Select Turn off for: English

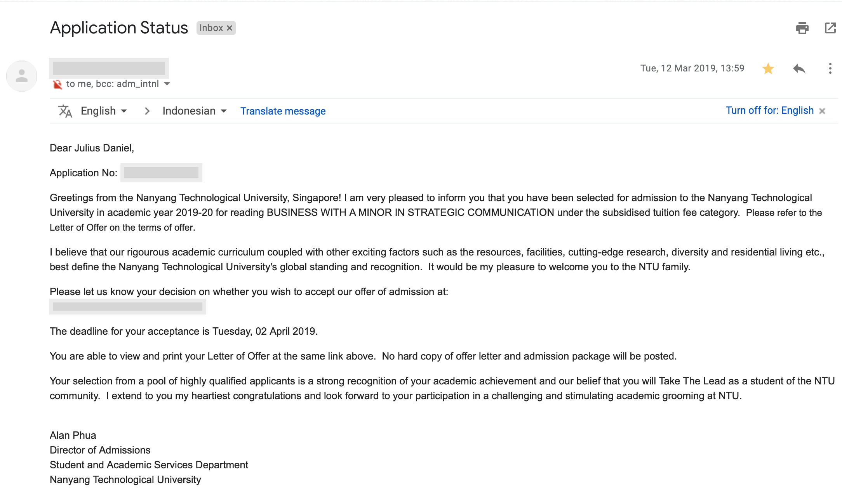click(769, 111)
